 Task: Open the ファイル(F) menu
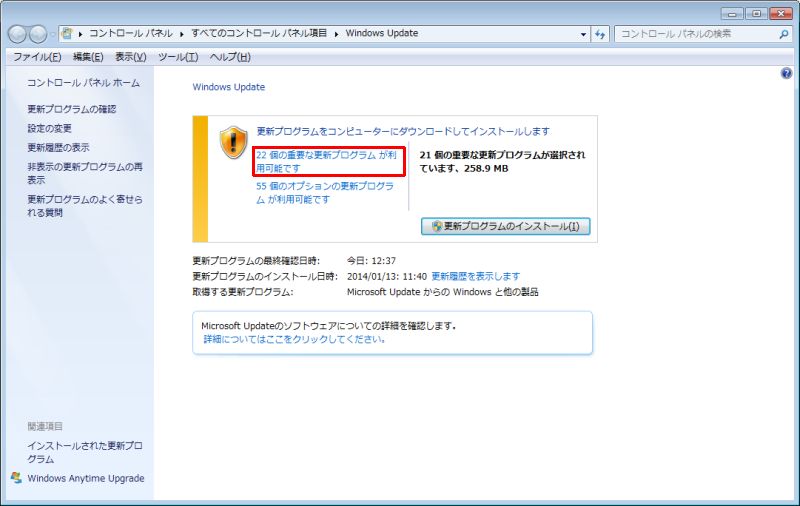pyautogui.click(x=37, y=57)
